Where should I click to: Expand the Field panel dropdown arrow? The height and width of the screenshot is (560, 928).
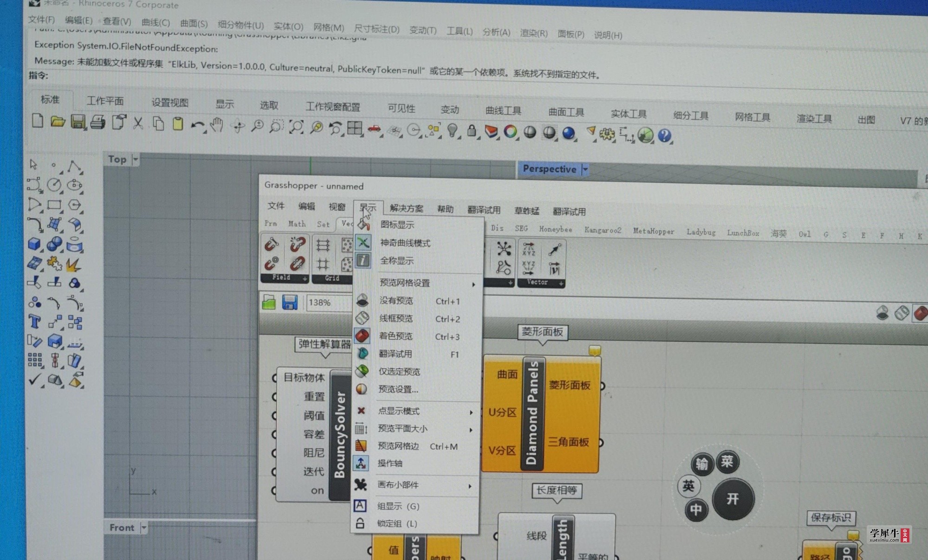click(305, 279)
